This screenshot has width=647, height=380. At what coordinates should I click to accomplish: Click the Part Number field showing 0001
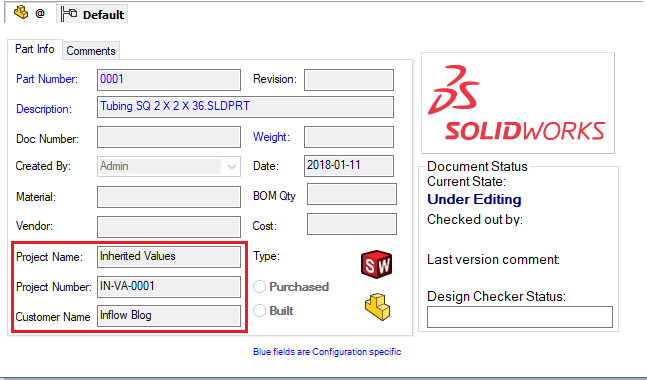coord(169,80)
